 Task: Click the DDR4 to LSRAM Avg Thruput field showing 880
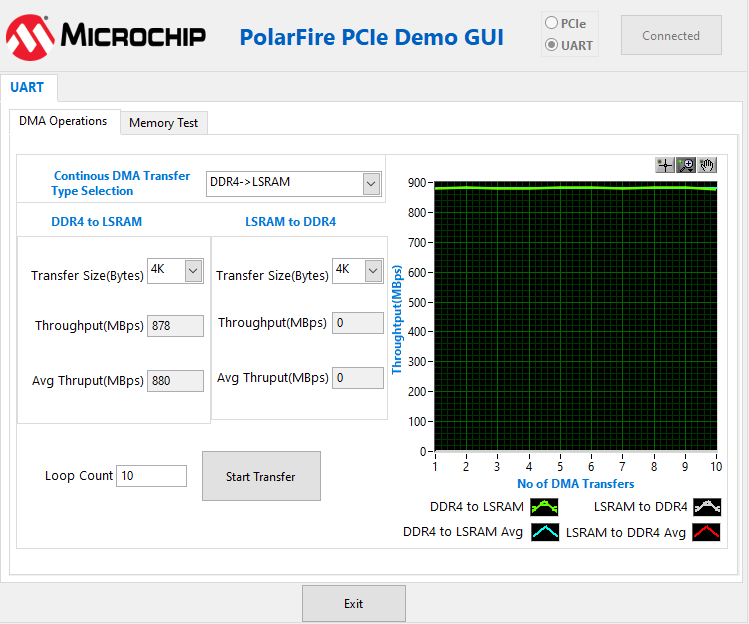175,381
